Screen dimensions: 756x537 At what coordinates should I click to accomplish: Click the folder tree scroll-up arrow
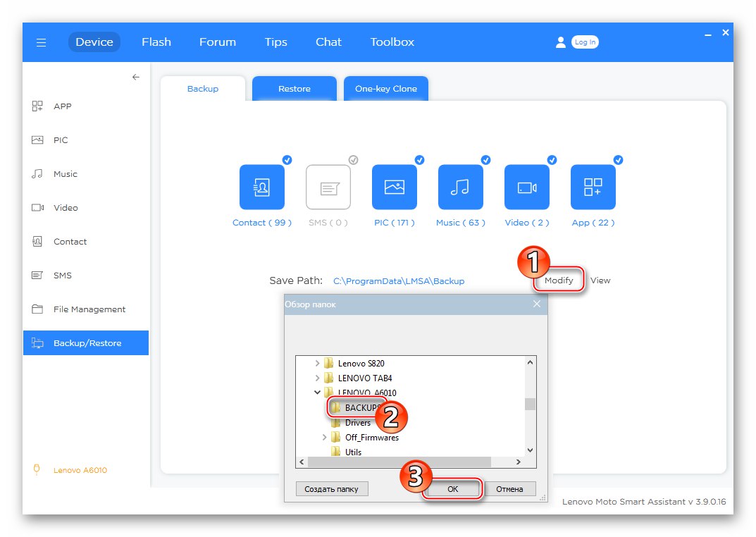pos(530,362)
